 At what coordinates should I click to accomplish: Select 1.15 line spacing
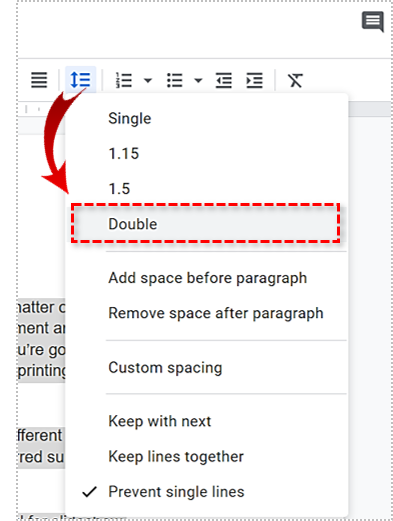coord(207,154)
